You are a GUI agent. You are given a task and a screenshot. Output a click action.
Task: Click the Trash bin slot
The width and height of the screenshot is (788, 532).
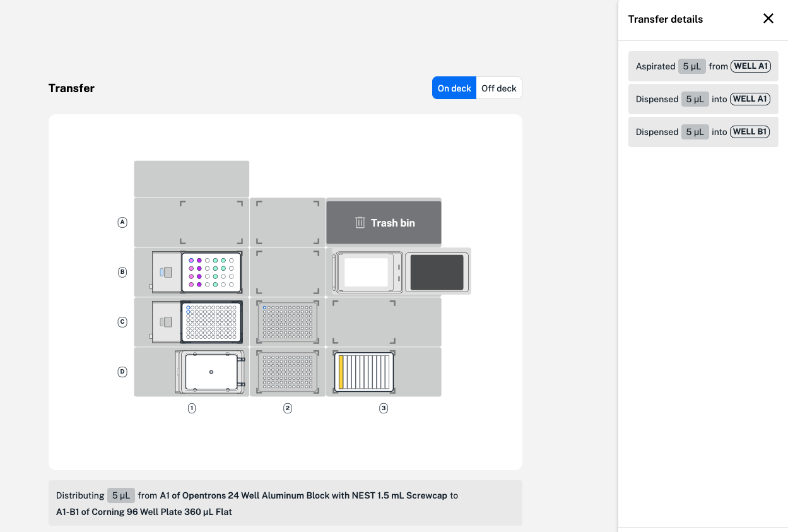(x=384, y=223)
